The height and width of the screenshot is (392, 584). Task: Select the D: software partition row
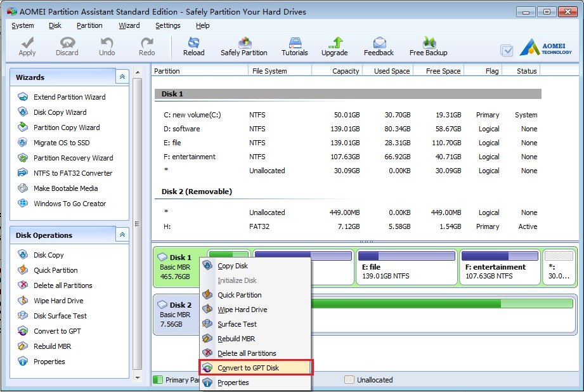(x=348, y=129)
